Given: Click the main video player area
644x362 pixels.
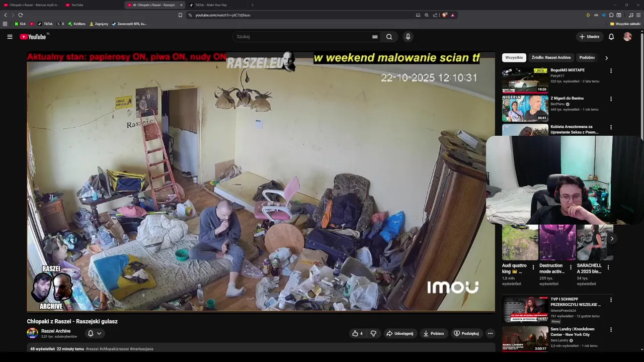Looking at the screenshot, I should (x=261, y=182).
